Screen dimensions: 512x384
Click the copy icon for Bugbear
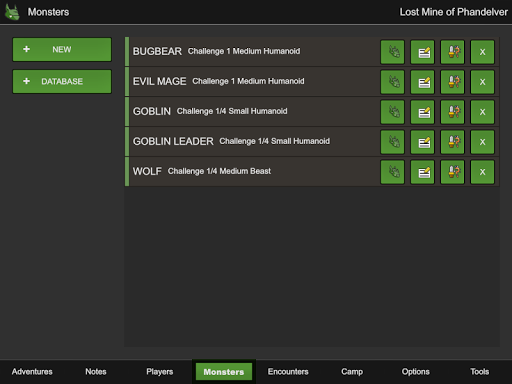(x=452, y=52)
